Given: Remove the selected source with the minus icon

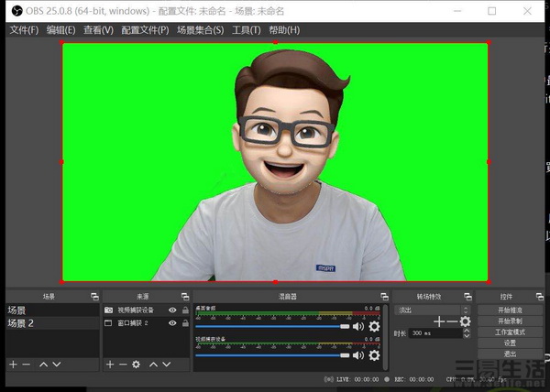Looking at the screenshot, I should point(123,365).
